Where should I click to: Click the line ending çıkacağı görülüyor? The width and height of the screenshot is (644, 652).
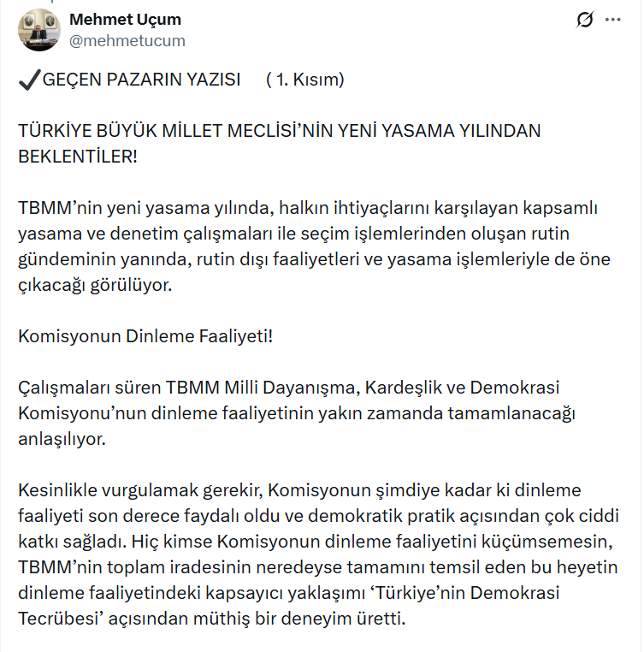(x=95, y=283)
